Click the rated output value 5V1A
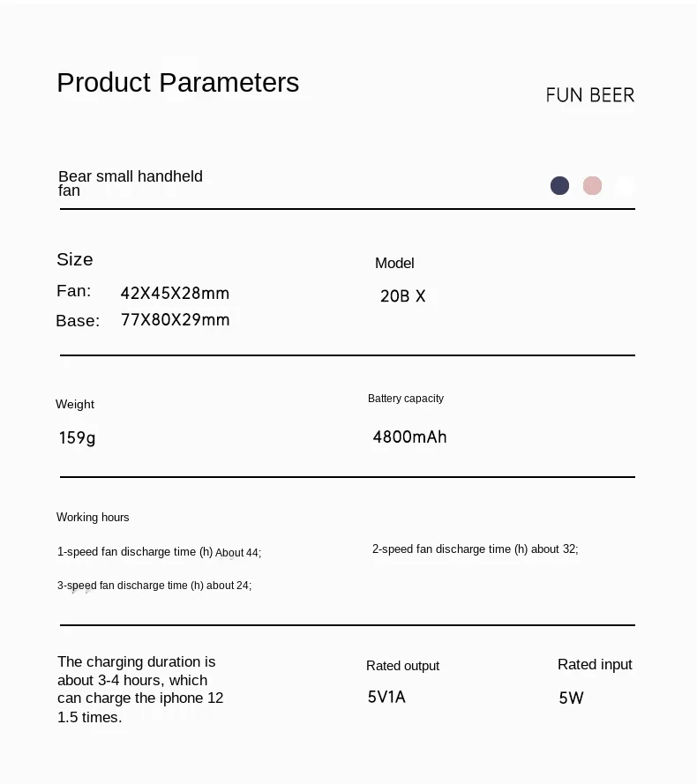The width and height of the screenshot is (697, 784). (386, 697)
